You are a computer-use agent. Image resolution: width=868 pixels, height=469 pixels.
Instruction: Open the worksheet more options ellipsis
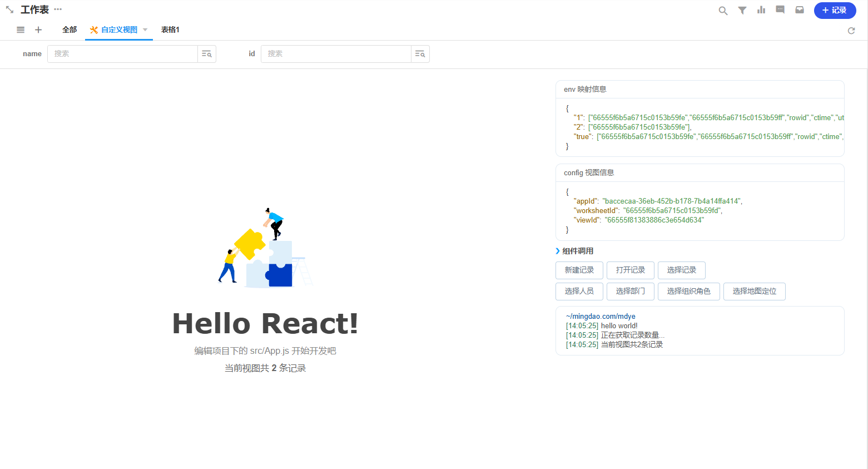(x=58, y=9)
